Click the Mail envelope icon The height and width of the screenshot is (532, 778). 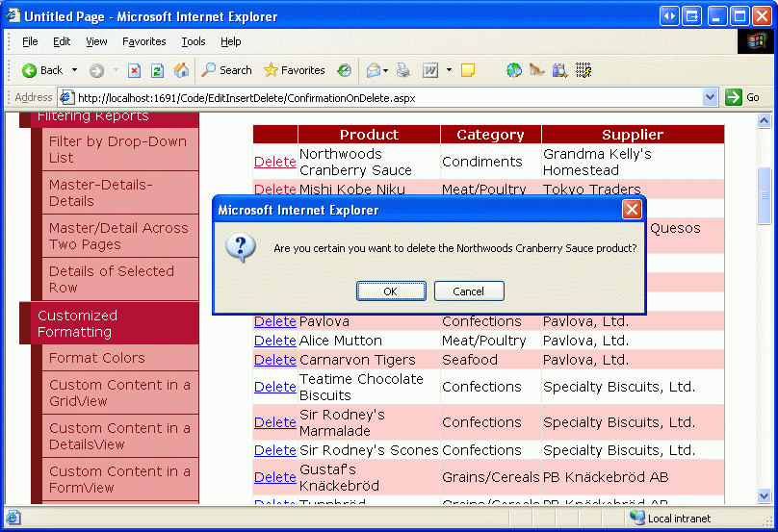tap(373, 70)
